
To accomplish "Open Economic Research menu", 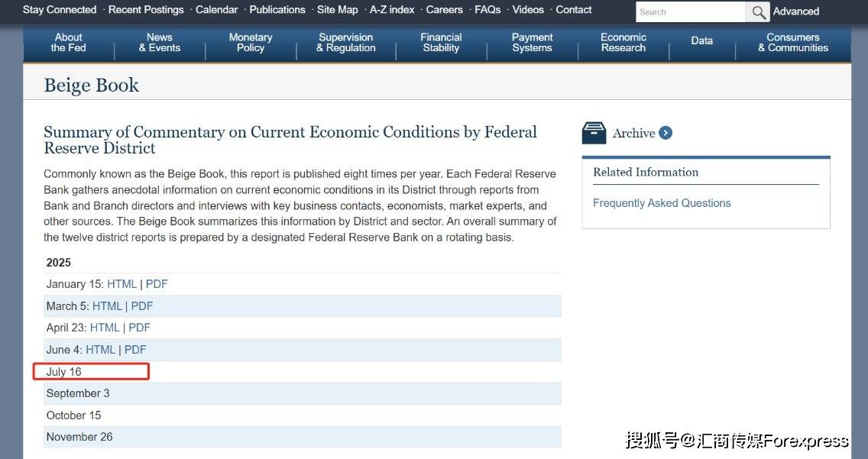I will point(623,43).
